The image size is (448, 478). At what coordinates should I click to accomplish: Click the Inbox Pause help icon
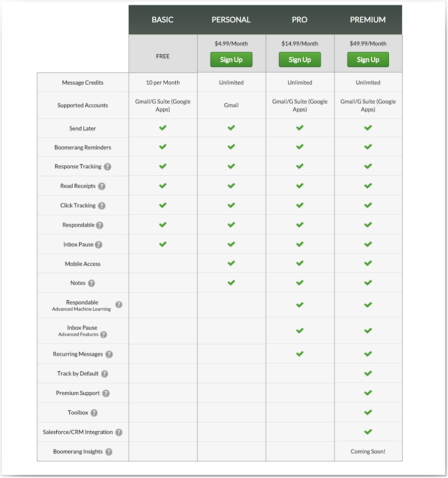point(98,244)
